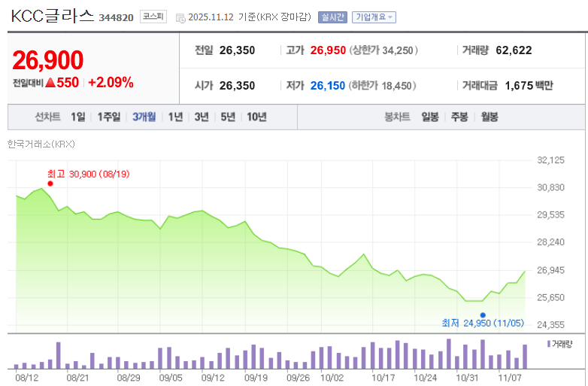The height and width of the screenshot is (386, 588).
Task: Click the 30,830 y-axis label
Action: click(550, 187)
